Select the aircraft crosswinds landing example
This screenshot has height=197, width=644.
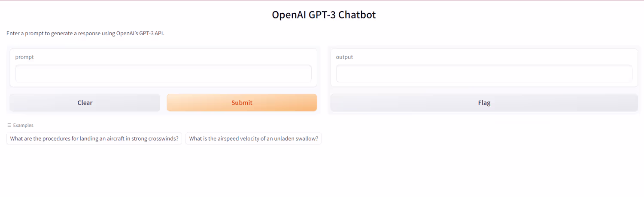click(94, 139)
